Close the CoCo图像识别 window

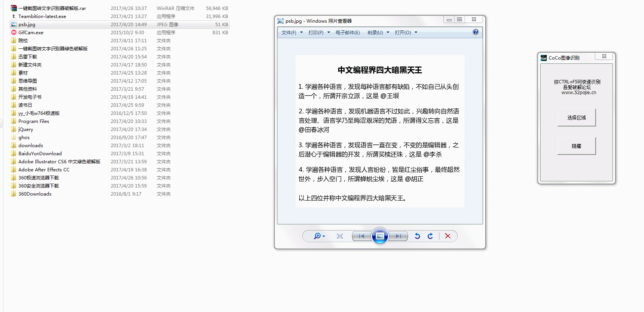point(604,56)
